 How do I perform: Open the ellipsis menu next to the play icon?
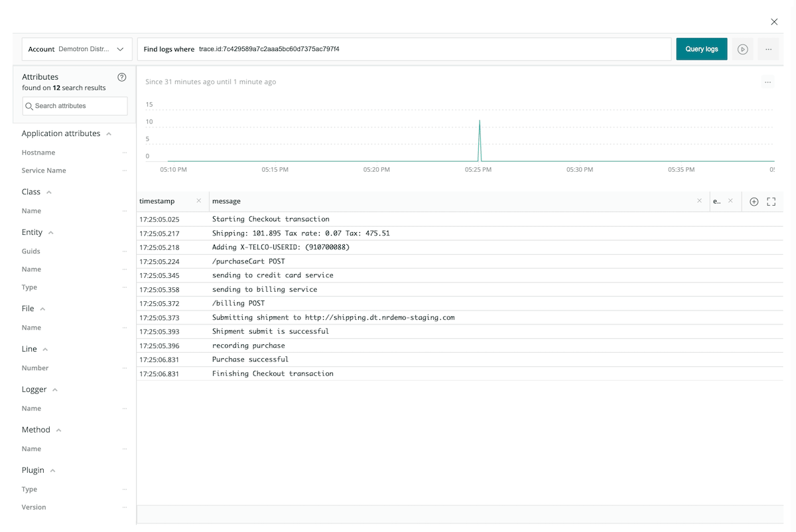(x=768, y=49)
